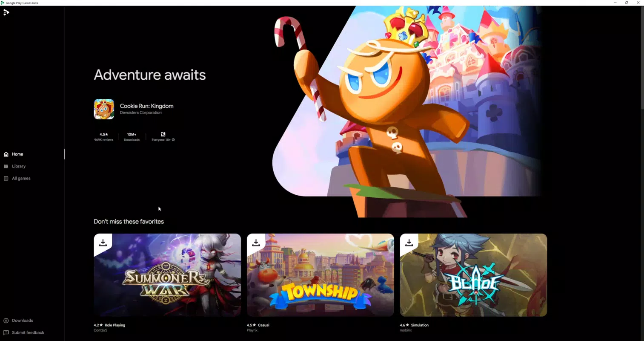Click the 4.6 star Simulation label
644x341 pixels.
coord(414,325)
